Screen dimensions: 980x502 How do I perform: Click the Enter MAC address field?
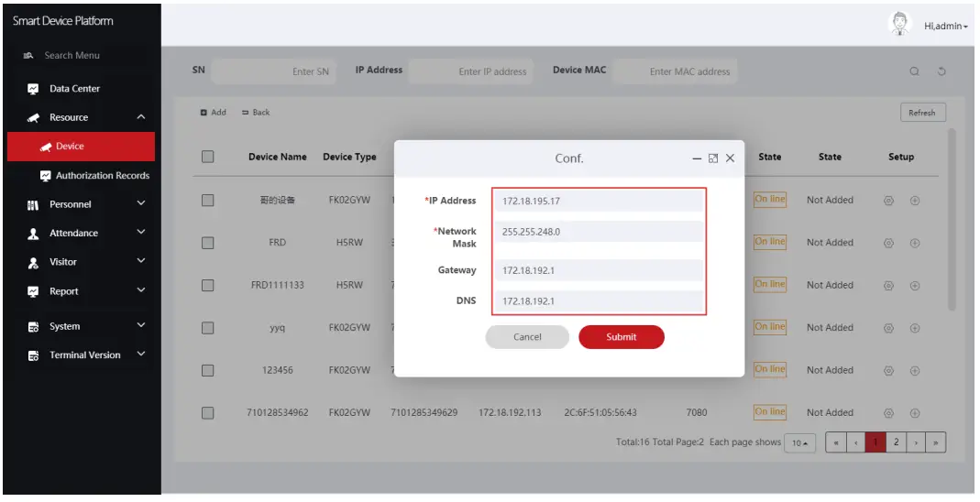click(675, 71)
